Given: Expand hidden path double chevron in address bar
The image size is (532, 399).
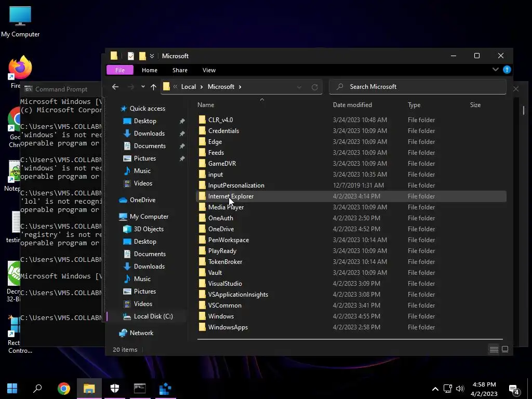Looking at the screenshot, I should pos(176,87).
